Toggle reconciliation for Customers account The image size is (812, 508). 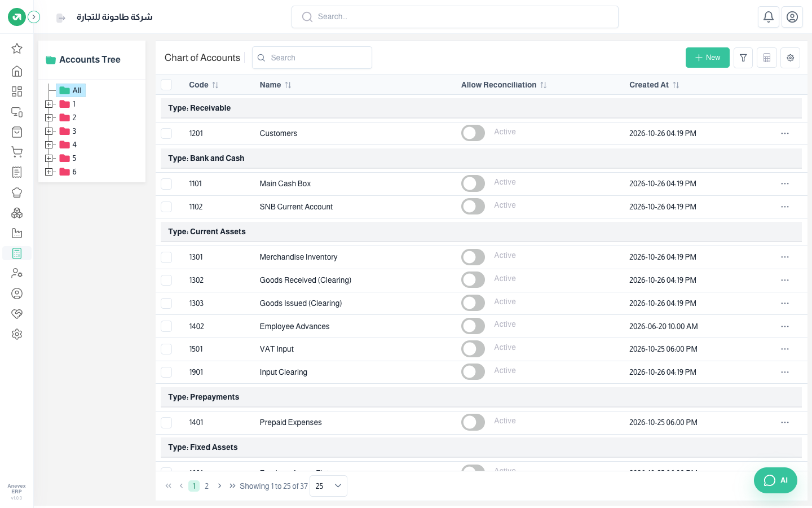(473, 133)
